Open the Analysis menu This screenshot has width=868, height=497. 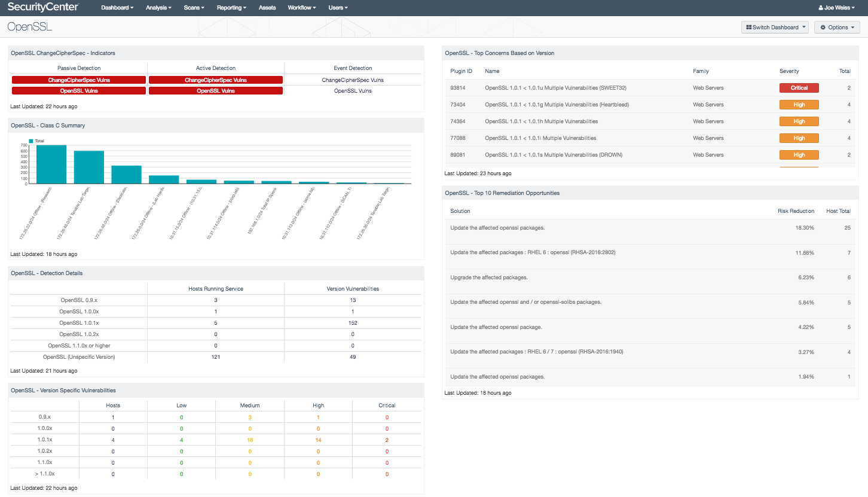point(158,8)
